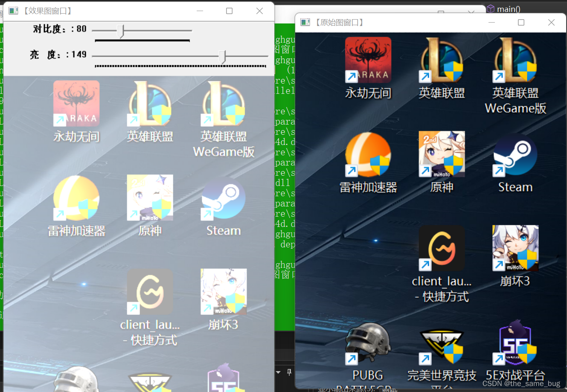Click 5E对战平台 icon in original window

(x=515, y=343)
